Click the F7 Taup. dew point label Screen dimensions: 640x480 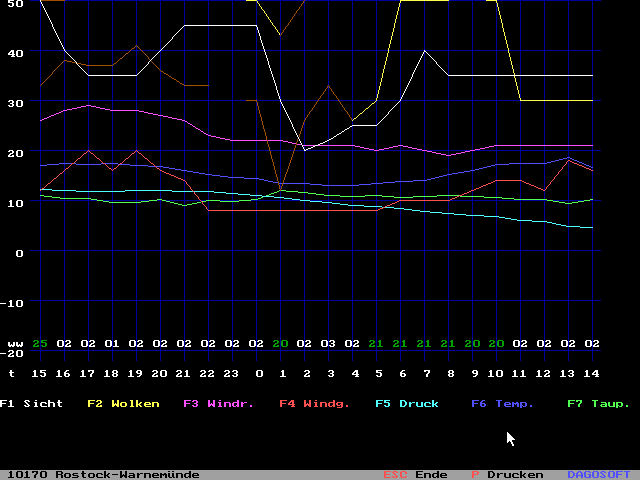pyautogui.click(x=598, y=404)
